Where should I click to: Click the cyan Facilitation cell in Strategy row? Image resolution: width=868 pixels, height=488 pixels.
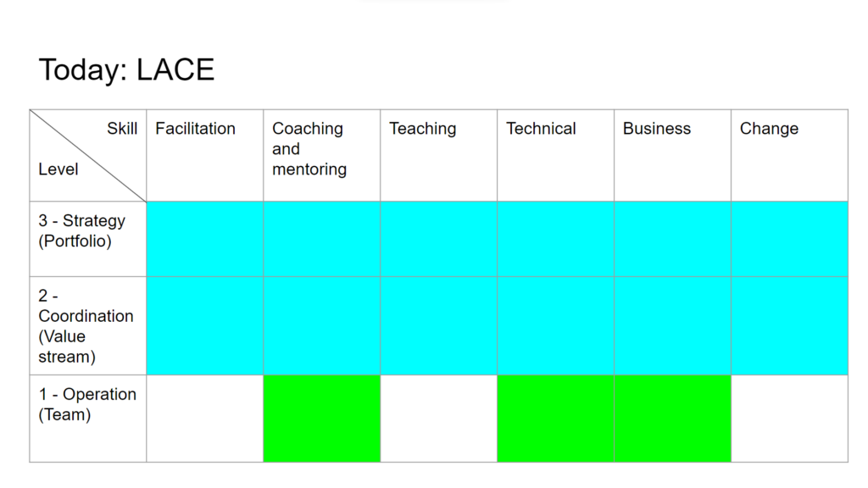[205, 239]
